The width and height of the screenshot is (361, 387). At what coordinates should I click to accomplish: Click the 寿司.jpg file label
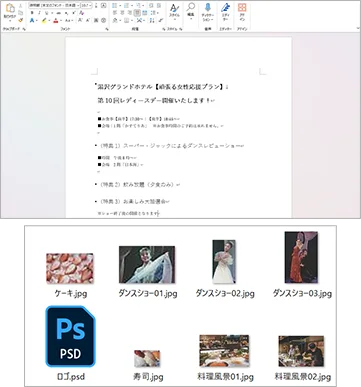point(148,377)
